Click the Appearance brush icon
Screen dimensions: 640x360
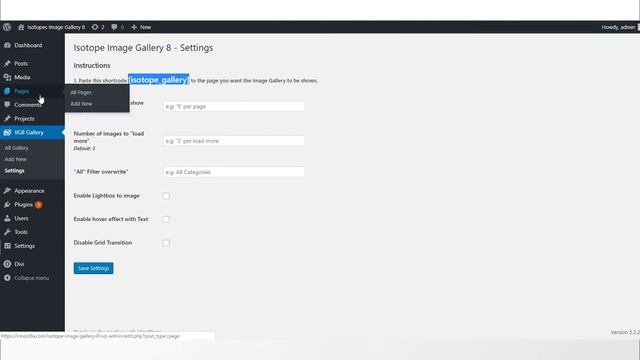[x=7, y=191]
